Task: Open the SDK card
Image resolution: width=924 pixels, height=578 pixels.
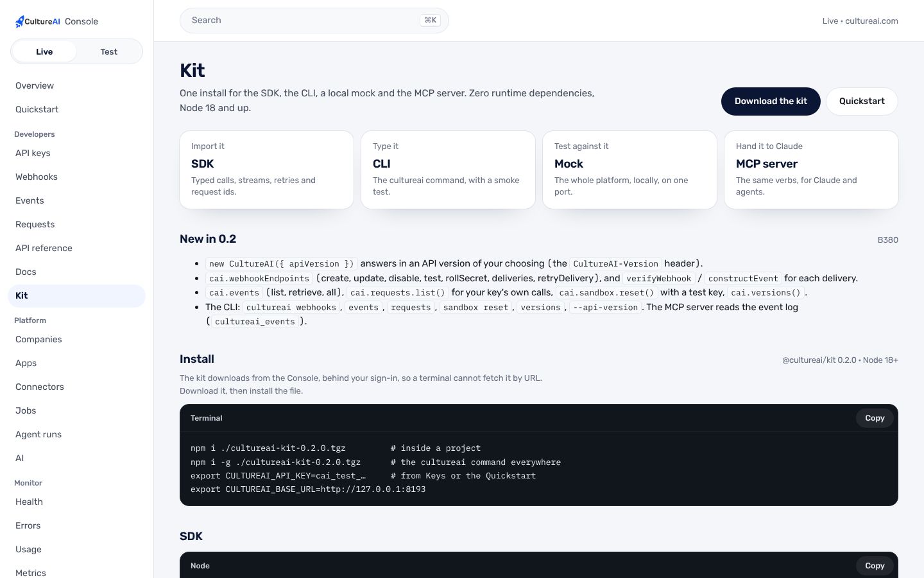Action: (266, 170)
